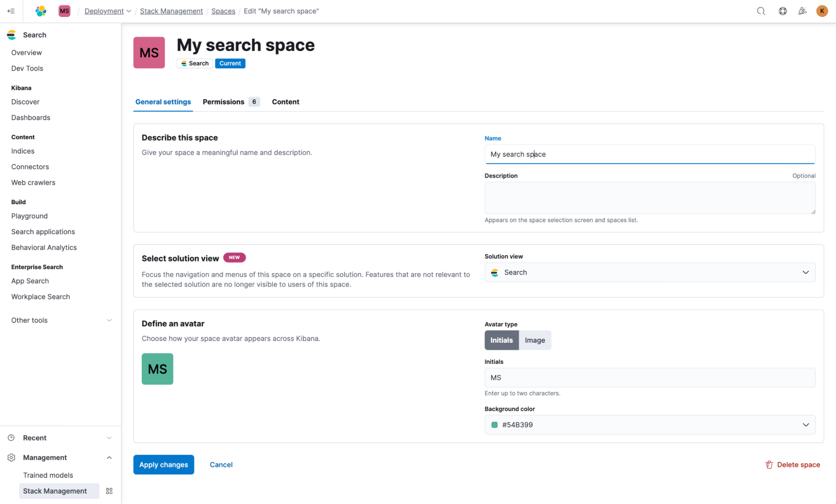Open Search applications in the sidebar
This screenshot has width=836, height=504.
point(43,232)
